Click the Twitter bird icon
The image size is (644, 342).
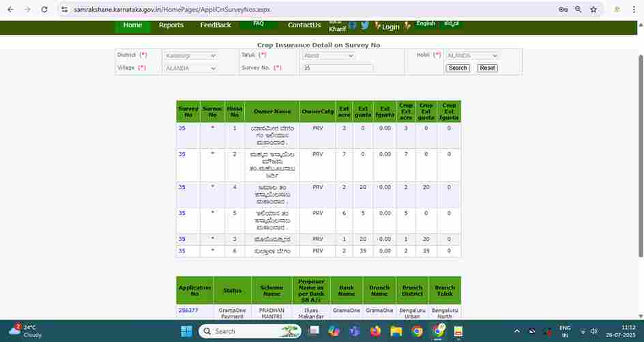coord(365,25)
